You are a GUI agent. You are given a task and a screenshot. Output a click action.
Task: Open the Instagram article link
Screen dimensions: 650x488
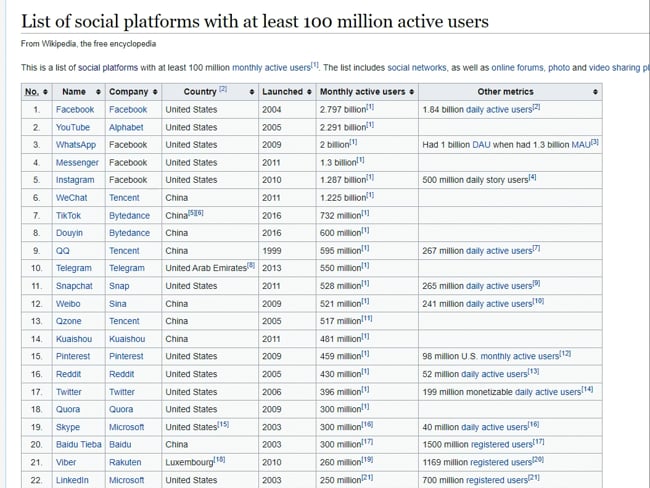pos(75,180)
